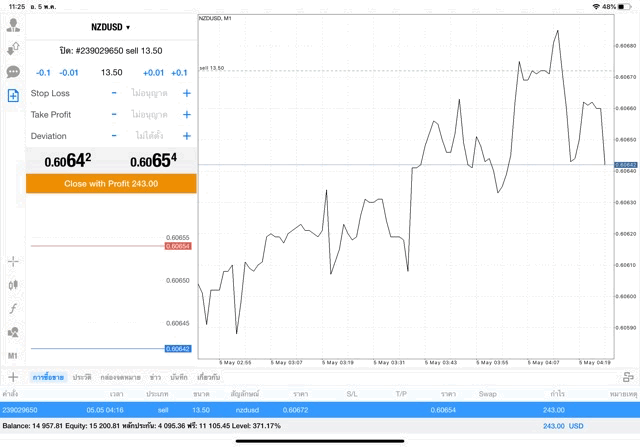Screen dimensions: 640x447
Task: Open the กล่องจดหมาย mailbox tab
Action: point(120,377)
